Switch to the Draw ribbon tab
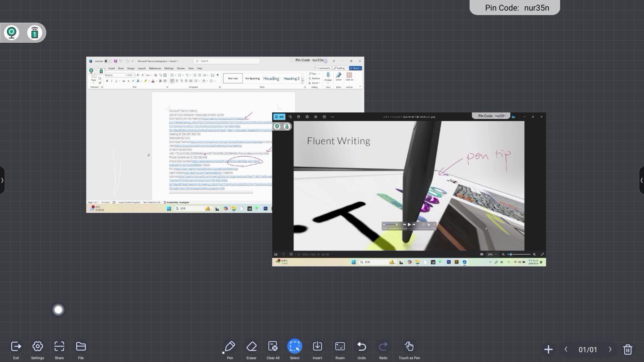This screenshot has height=362, width=644. [121, 68]
